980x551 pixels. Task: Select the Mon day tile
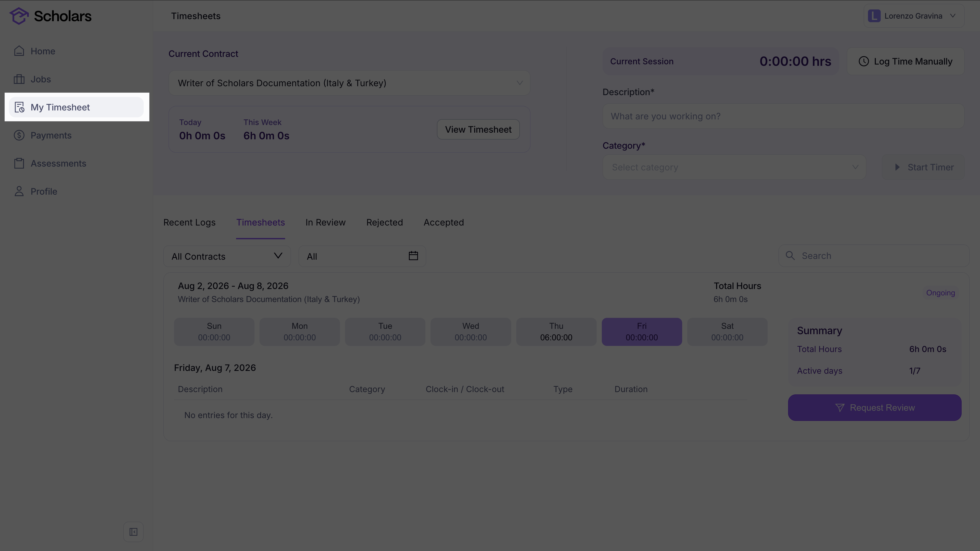300,332
